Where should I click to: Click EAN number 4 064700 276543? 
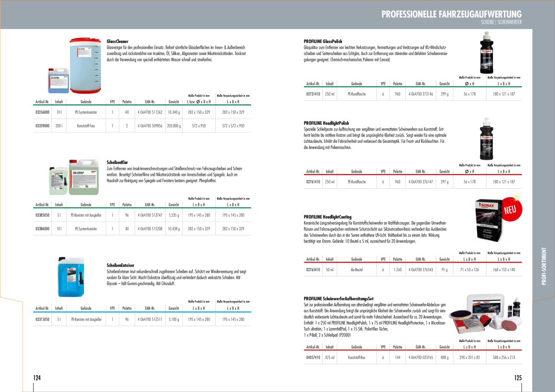(x=421, y=270)
